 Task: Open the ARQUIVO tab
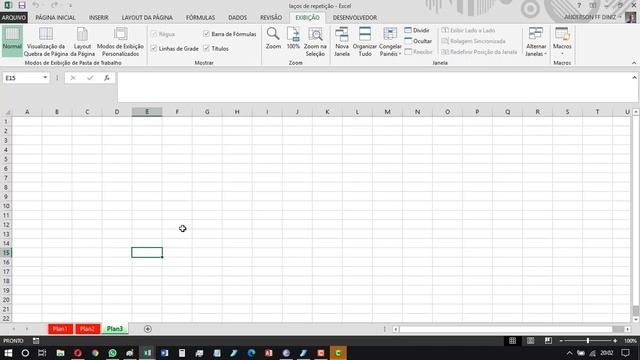tap(13, 18)
